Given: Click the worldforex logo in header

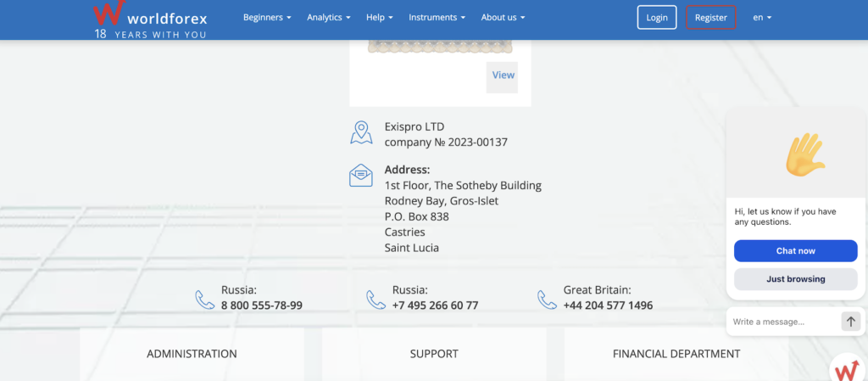Looking at the screenshot, I should tap(149, 19).
